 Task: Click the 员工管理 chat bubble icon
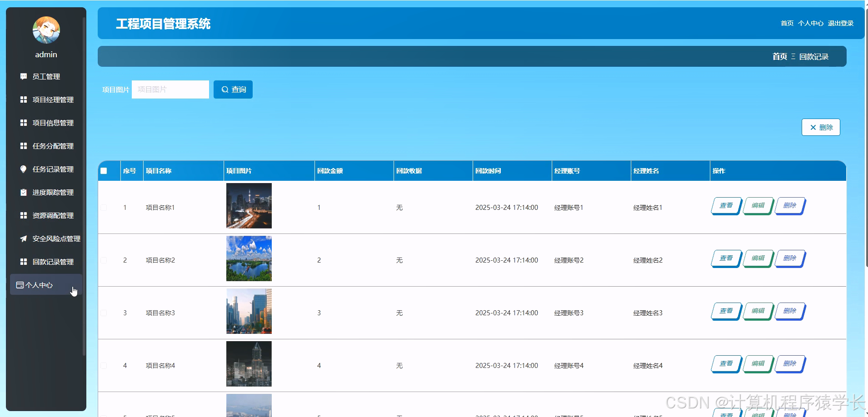point(24,76)
